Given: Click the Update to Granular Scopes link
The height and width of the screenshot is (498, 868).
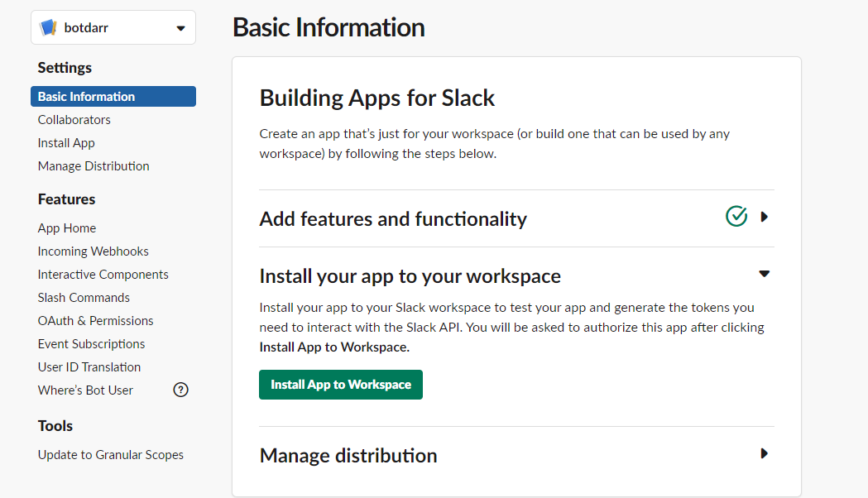Looking at the screenshot, I should pyautogui.click(x=111, y=455).
